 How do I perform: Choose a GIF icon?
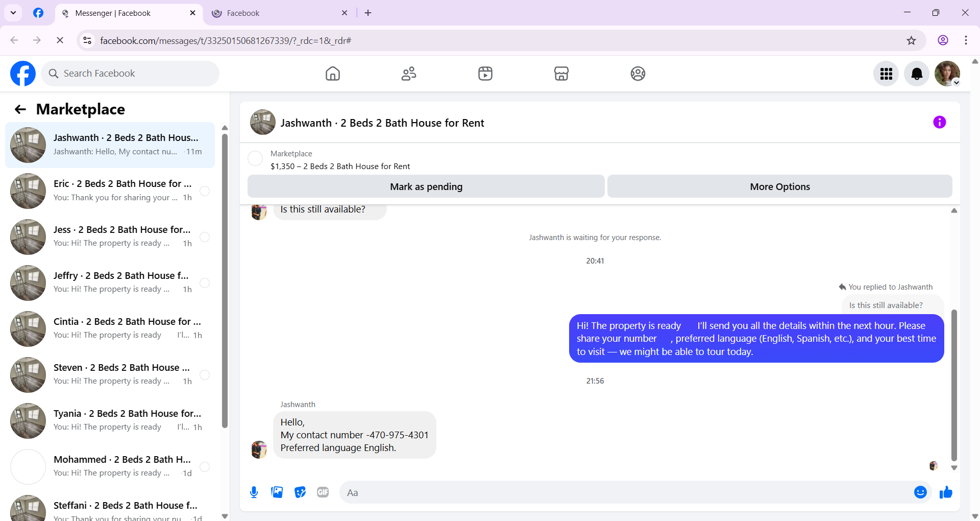click(x=323, y=492)
